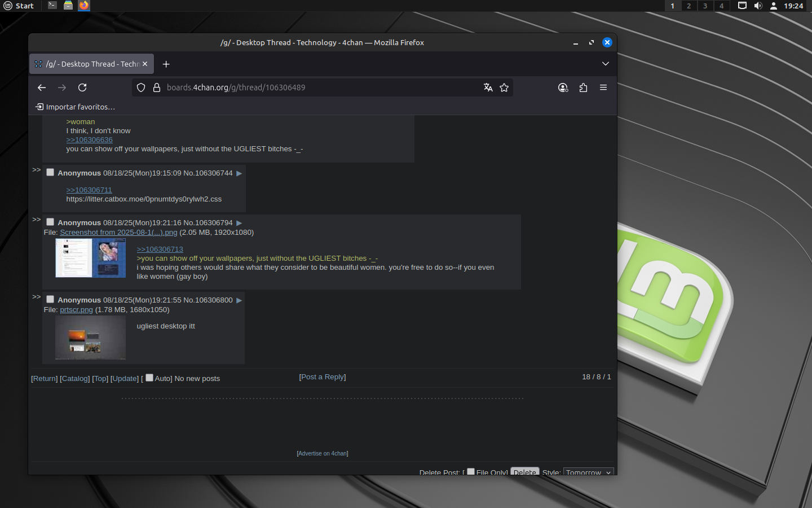Open the Firefox hamburger application menu
This screenshot has width=812, height=508.
[603, 87]
